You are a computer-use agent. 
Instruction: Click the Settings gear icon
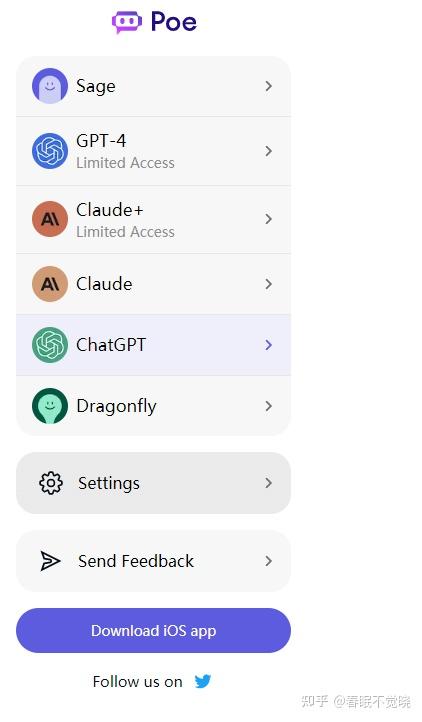click(51, 483)
